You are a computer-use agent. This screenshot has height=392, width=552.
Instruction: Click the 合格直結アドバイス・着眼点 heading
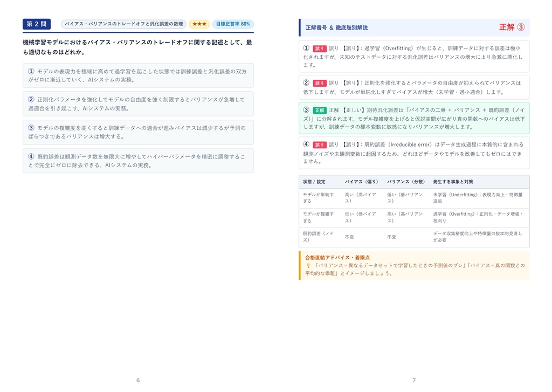[337, 257]
